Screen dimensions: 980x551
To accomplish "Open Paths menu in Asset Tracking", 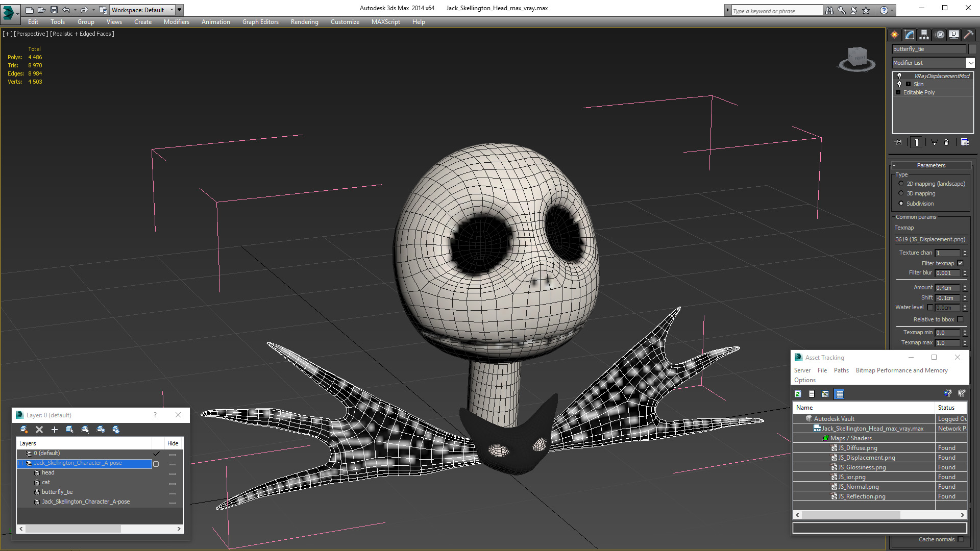I will coord(841,370).
